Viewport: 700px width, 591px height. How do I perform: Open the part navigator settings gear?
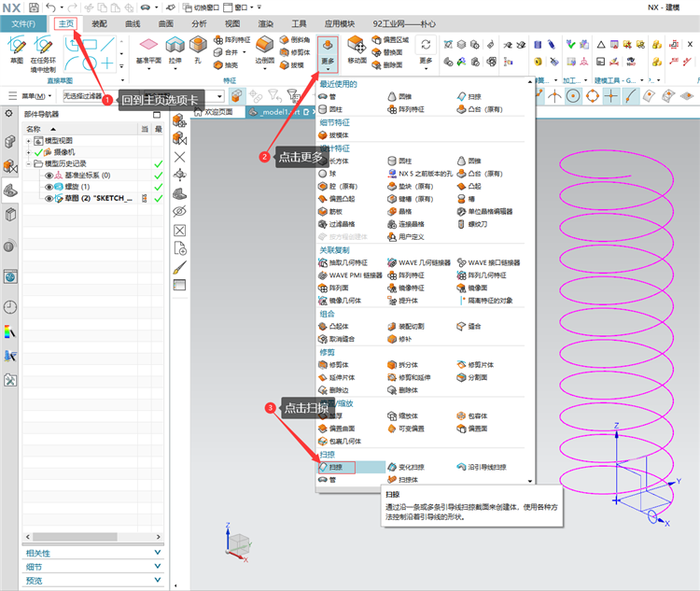tap(8, 114)
